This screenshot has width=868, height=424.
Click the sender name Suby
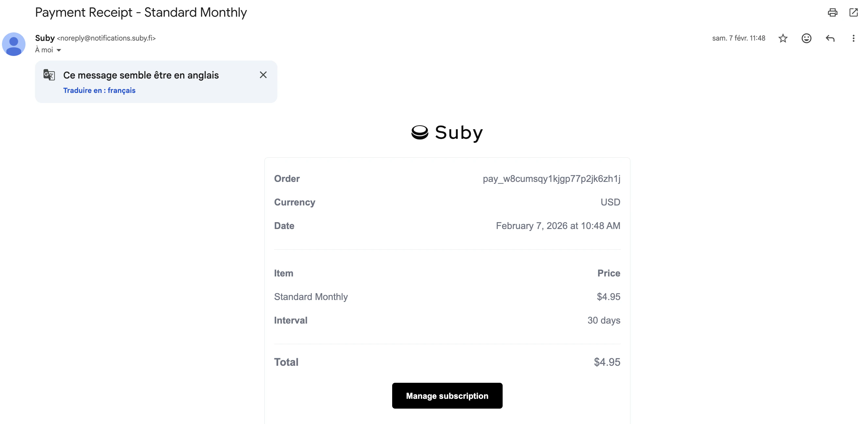(45, 38)
